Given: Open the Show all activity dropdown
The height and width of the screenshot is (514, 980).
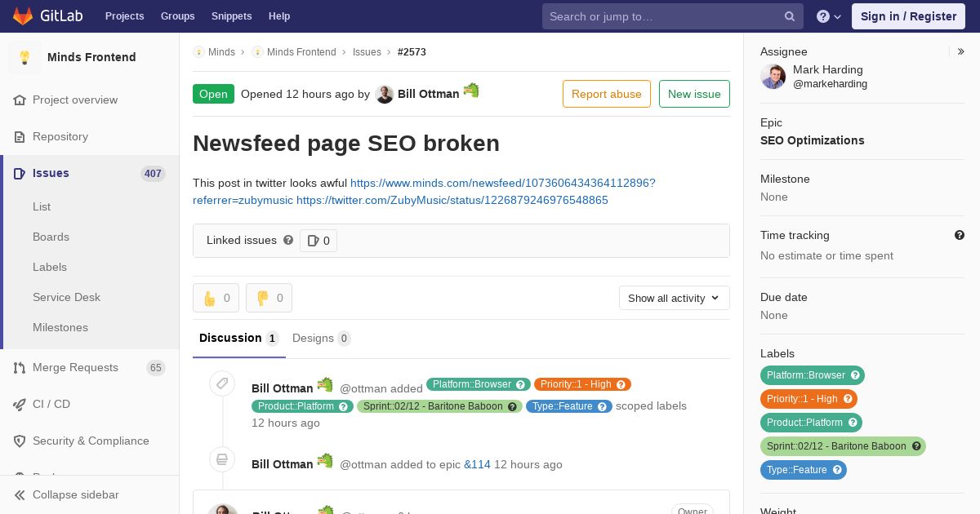Looking at the screenshot, I should click(x=674, y=298).
